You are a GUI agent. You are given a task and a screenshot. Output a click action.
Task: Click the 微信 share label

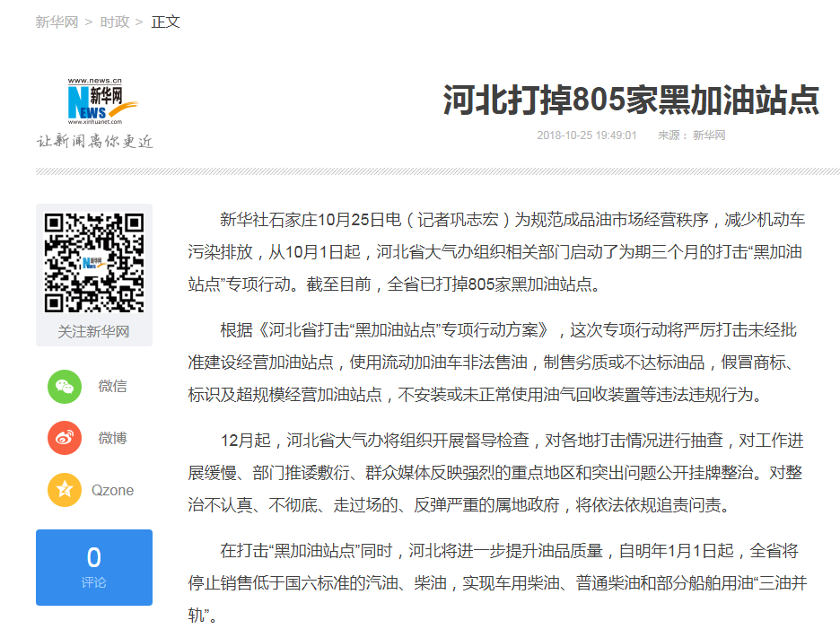112,387
